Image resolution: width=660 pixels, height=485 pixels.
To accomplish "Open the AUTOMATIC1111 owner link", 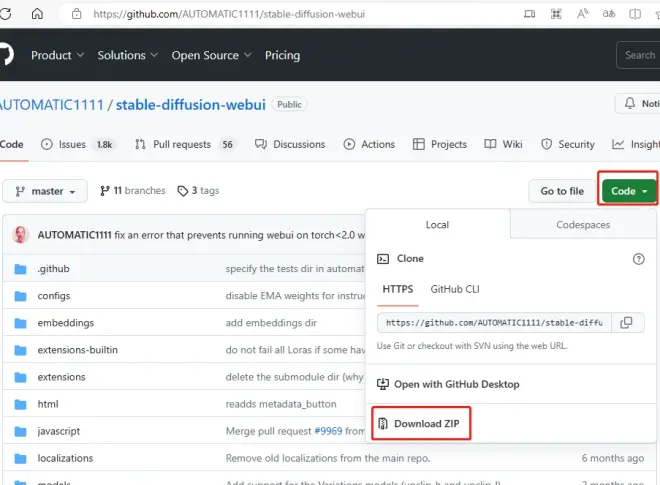I will pyautogui.click(x=52, y=104).
